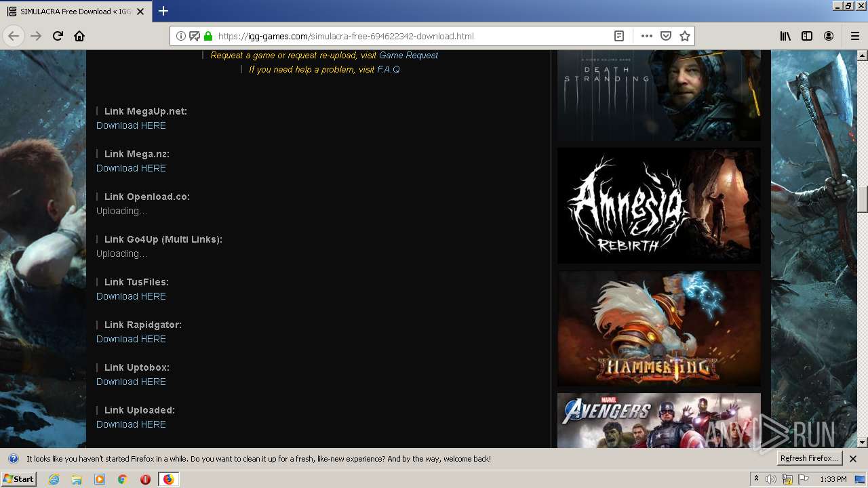Click the Forward navigation arrow

[x=36, y=36]
